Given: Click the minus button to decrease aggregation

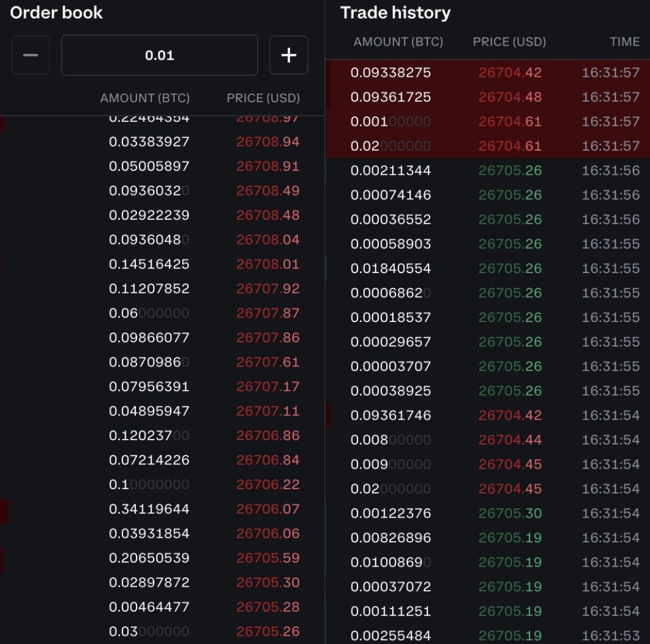Looking at the screenshot, I should point(30,55).
